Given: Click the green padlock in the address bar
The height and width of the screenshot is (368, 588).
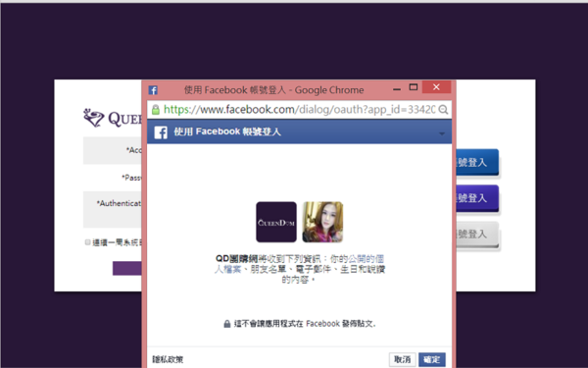Looking at the screenshot, I should (x=155, y=110).
